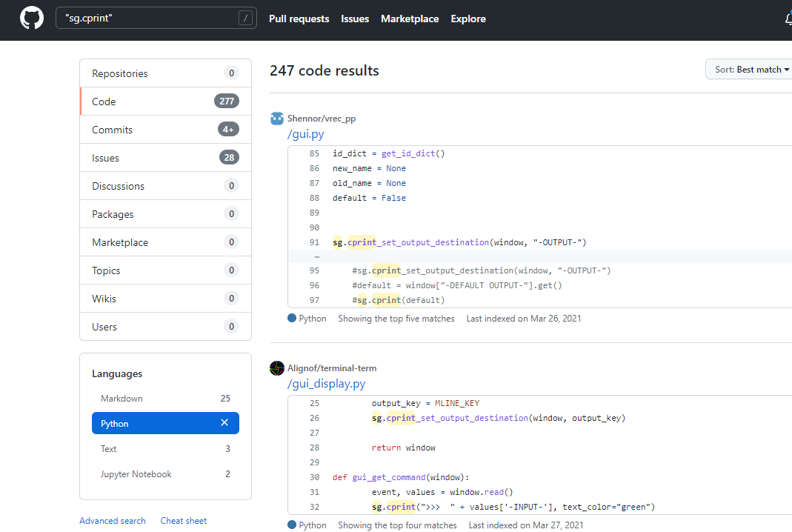This screenshot has width=792, height=532.
Task: Select the Repositories result type
Action: pyautogui.click(x=166, y=73)
